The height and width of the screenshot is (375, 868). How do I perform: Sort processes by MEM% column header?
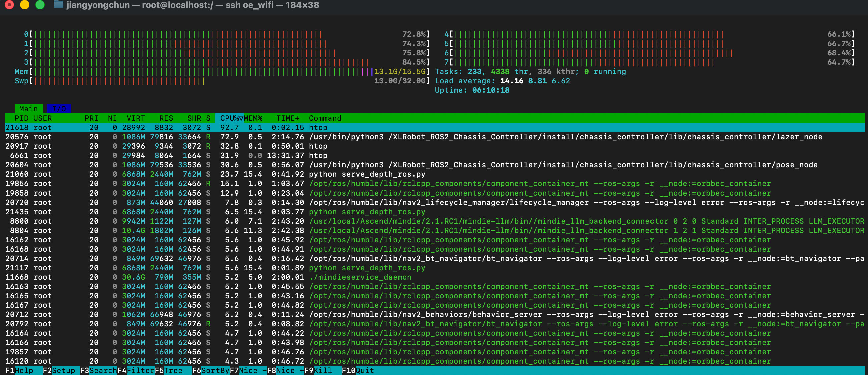253,118
